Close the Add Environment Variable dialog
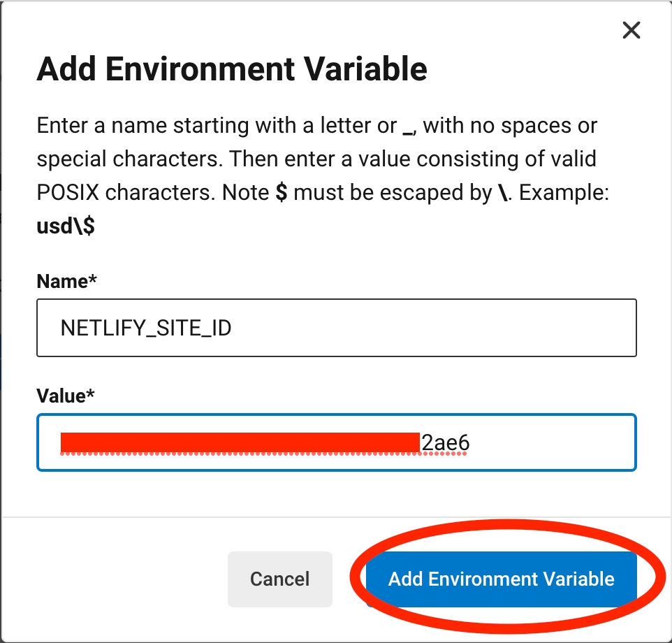This screenshot has height=643, width=672. click(631, 30)
